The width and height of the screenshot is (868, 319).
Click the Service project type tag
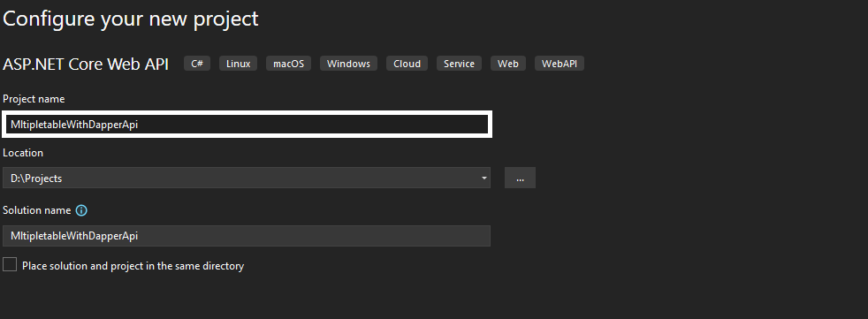click(459, 64)
